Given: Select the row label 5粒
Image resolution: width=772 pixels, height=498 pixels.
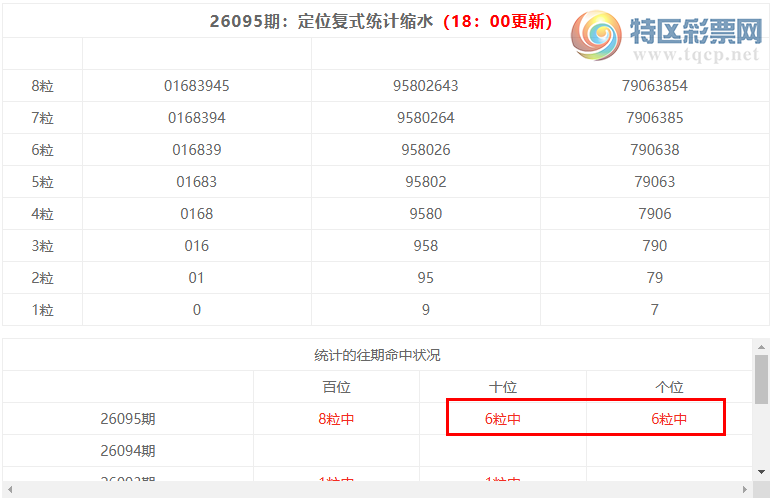Looking at the screenshot, I should (42, 182).
